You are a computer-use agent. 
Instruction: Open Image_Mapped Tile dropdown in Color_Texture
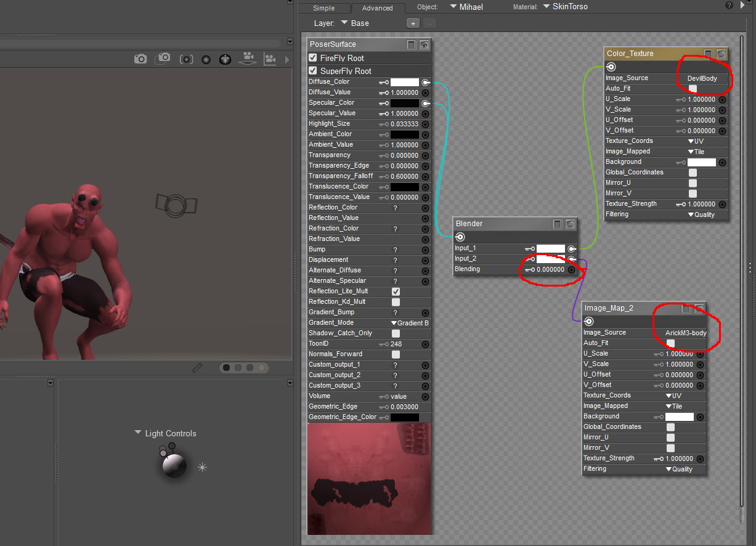696,152
